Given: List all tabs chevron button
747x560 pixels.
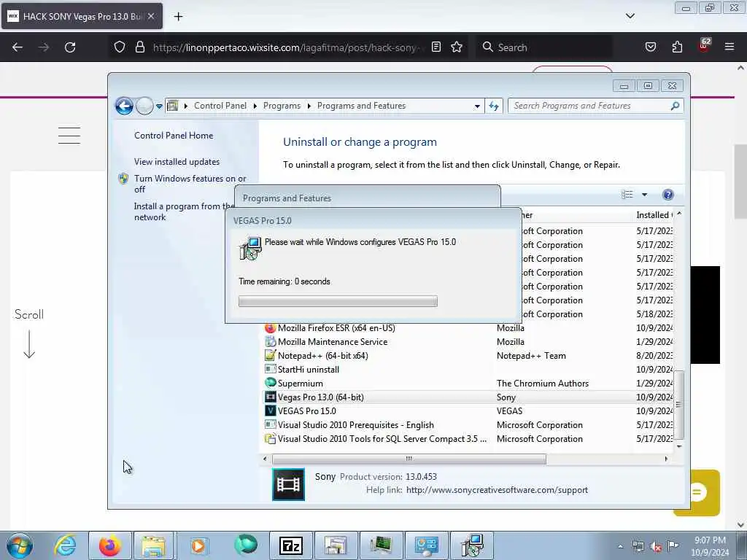Looking at the screenshot, I should tap(630, 16).
